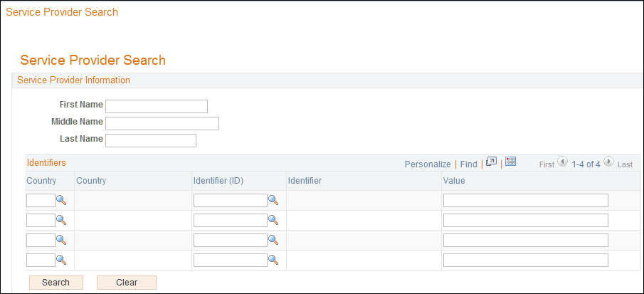Open Country lookup in fourth identifier row

61,260
